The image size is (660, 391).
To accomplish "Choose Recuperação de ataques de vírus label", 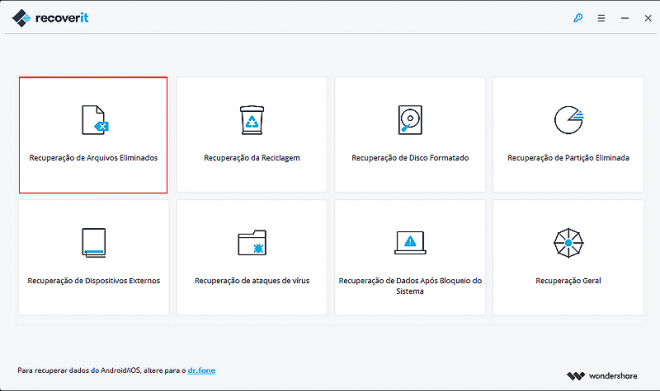I will pyautogui.click(x=252, y=281).
